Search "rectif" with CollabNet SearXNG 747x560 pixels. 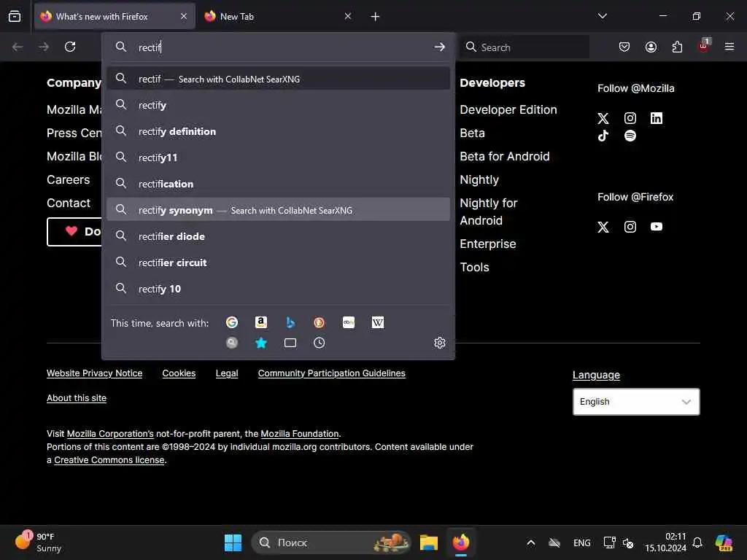pos(278,79)
